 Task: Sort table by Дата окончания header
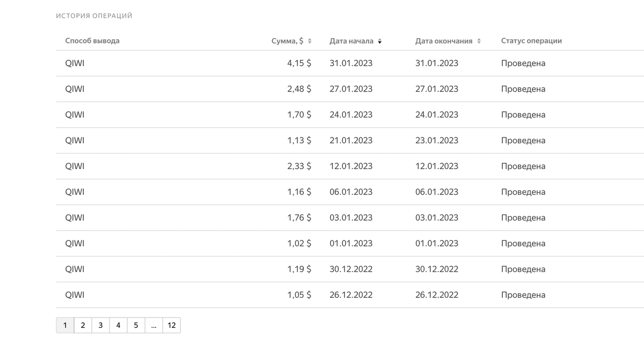pyautogui.click(x=444, y=41)
